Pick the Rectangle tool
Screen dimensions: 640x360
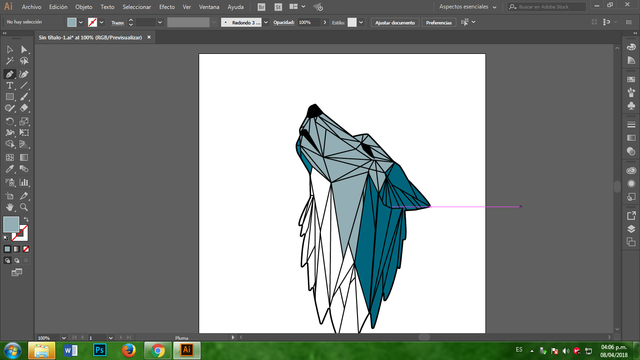9,97
